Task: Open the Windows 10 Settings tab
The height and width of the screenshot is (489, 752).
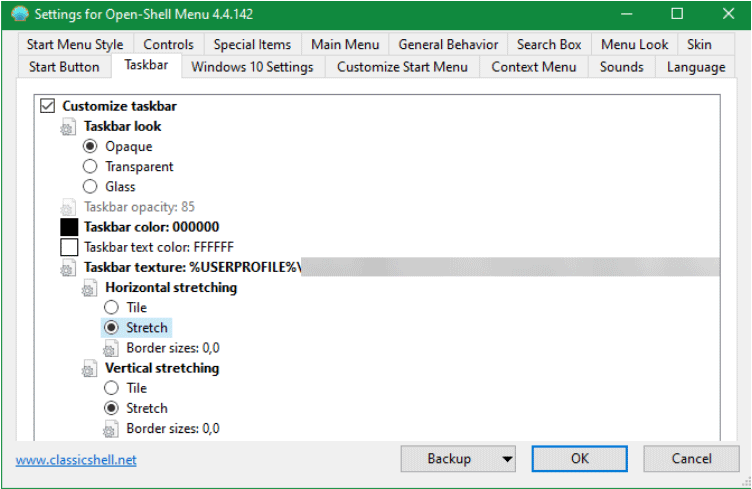Action: [x=252, y=67]
